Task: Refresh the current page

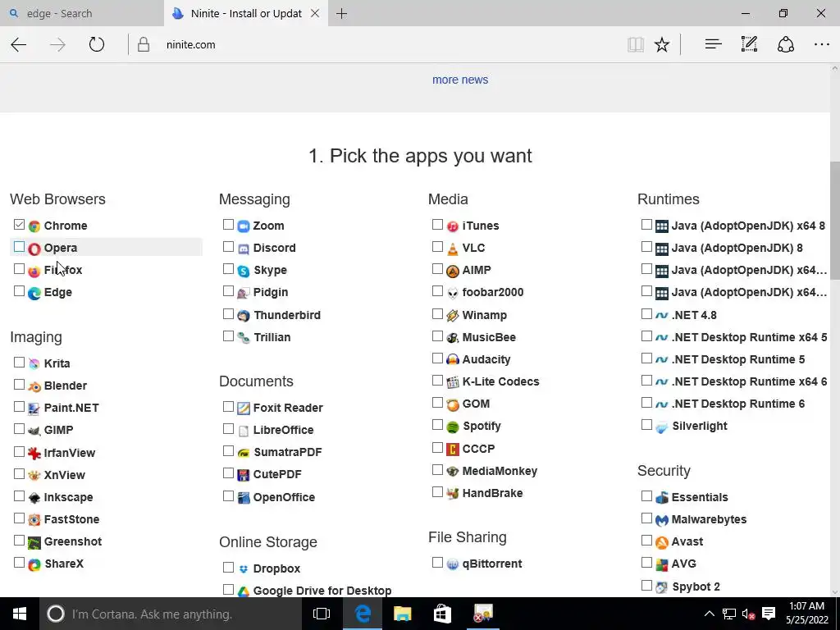Action: pyautogui.click(x=97, y=44)
